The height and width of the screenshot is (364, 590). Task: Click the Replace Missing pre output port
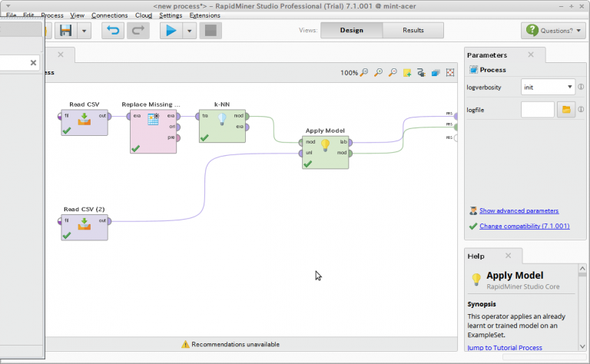click(178, 138)
